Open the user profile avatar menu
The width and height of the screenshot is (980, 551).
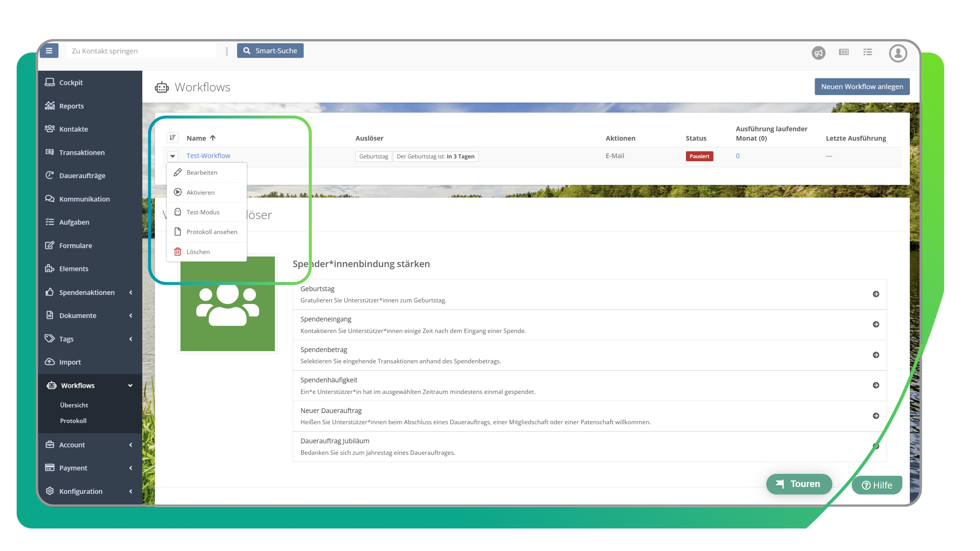tap(898, 53)
